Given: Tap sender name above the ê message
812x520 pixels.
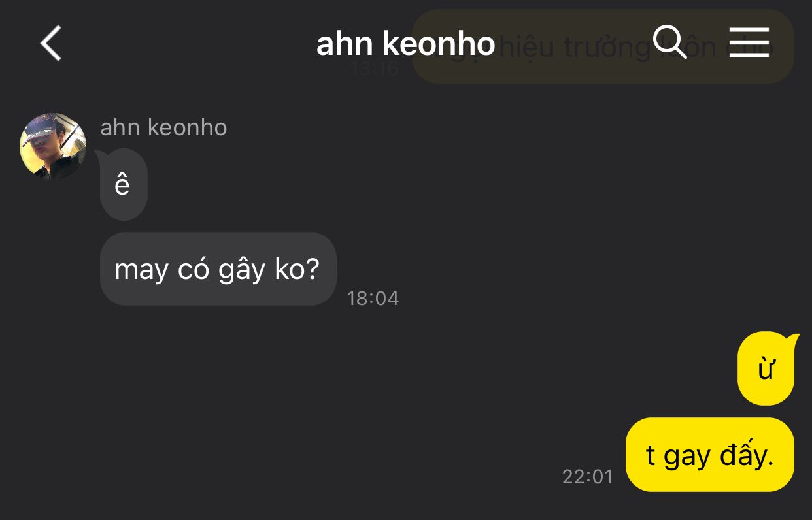Looking at the screenshot, I should (163, 127).
